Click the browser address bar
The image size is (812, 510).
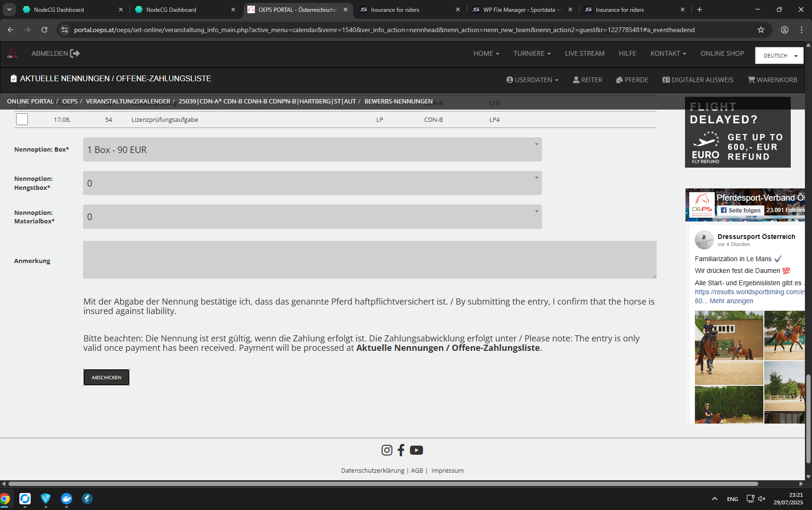click(x=384, y=30)
